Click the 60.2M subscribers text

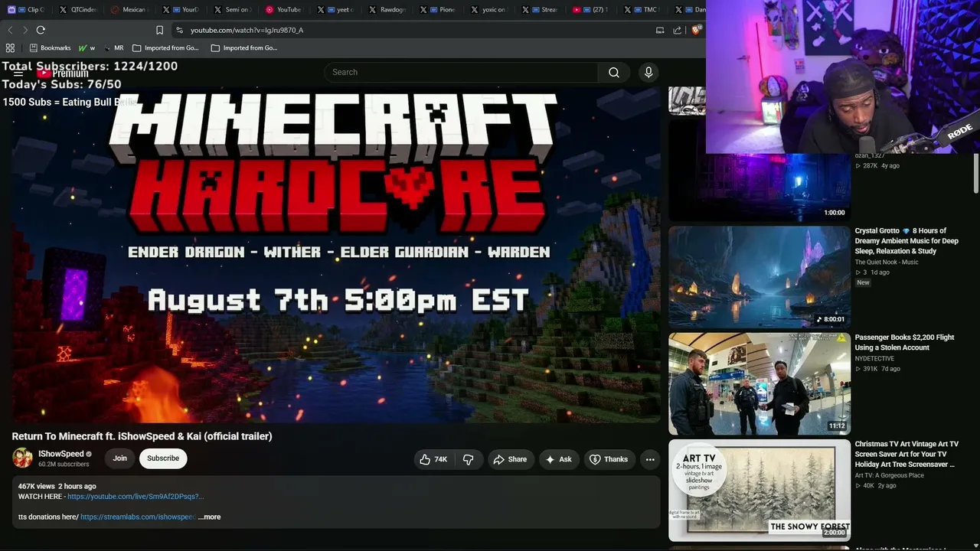tap(64, 465)
